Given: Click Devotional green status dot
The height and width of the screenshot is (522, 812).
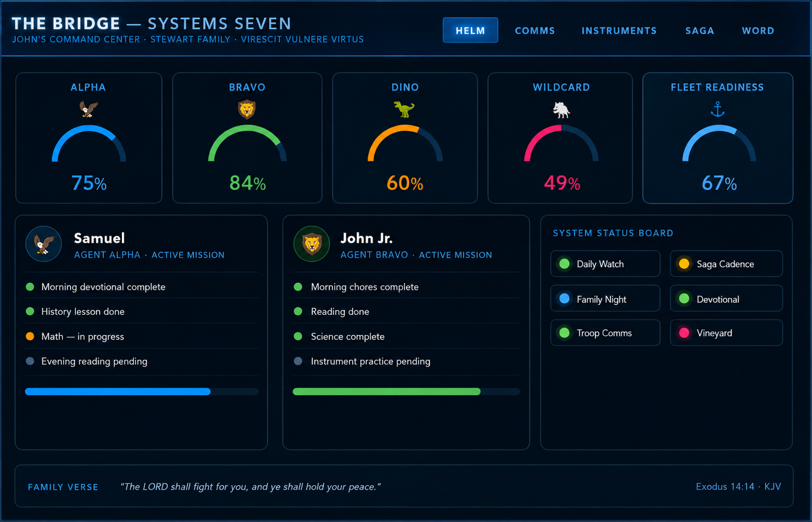Looking at the screenshot, I should click(684, 299).
